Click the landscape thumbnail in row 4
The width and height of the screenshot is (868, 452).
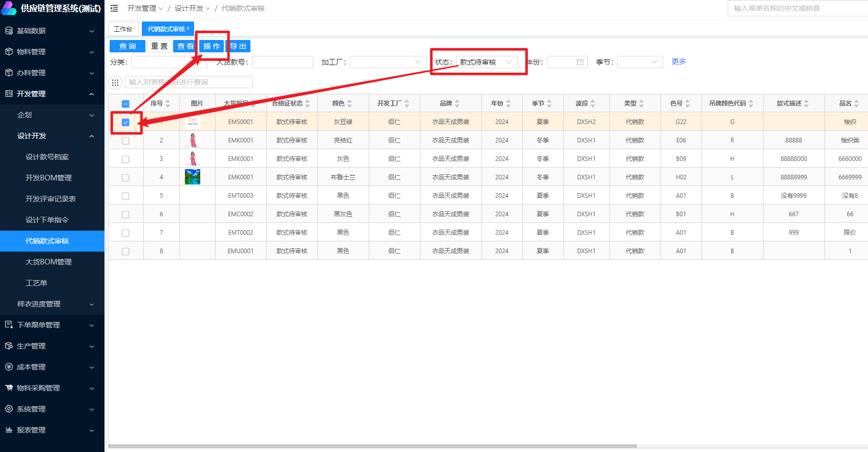tap(193, 177)
